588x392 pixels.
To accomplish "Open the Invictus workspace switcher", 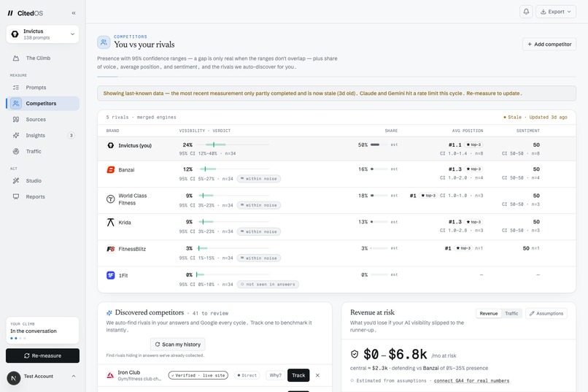I will click(42, 34).
